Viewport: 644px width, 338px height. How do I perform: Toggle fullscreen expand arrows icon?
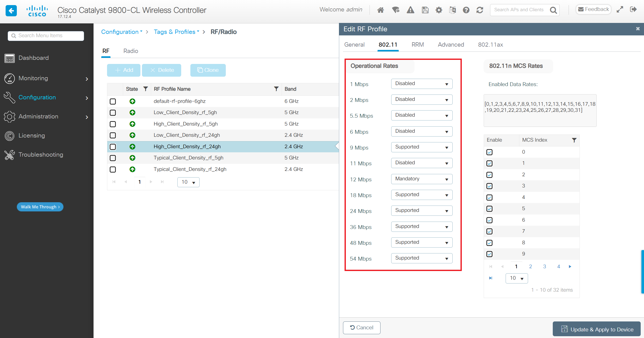[620, 9]
